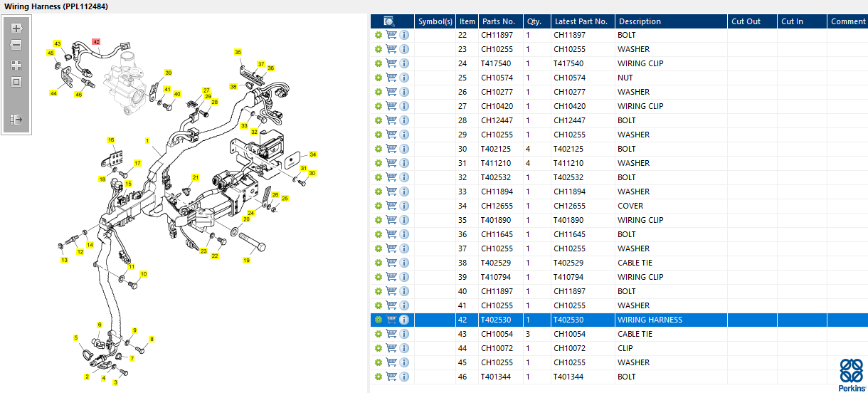This screenshot has height=393, width=868.
Task: Click the four-squares view icon in diagram toolbar
Action: pyautogui.click(x=16, y=65)
